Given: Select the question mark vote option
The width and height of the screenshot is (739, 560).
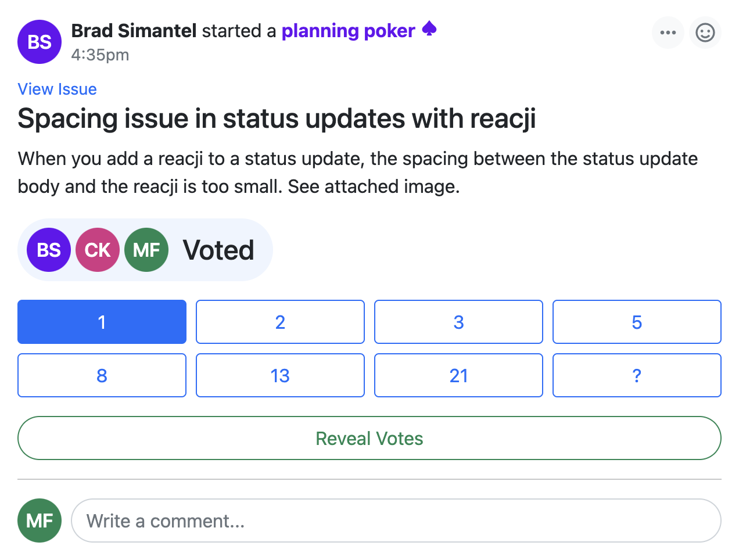Looking at the screenshot, I should [x=637, y=375].
